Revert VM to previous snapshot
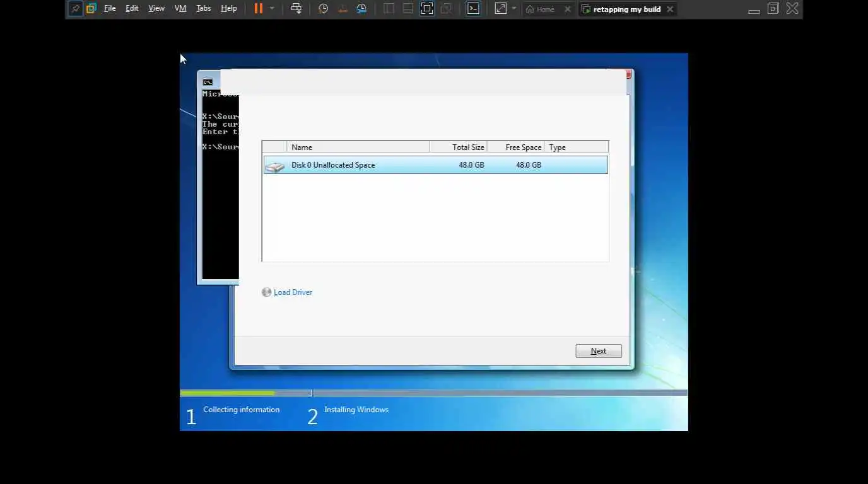Screen dimensions: 868x484 pyautogui.click(x=343, y=9)
